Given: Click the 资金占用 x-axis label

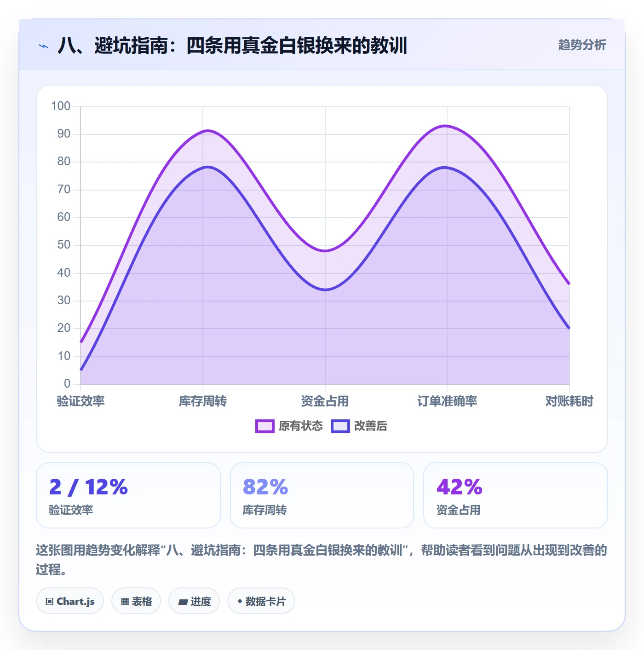Looking at the screenshot, I should tap(325, 401).
